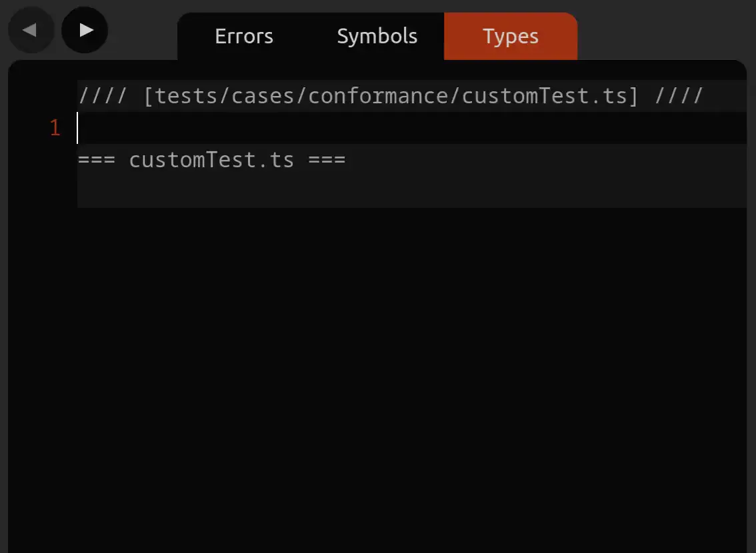Image resolution: width=756 pixels, height=553 pixels.
Task: Click line number 1 in the gutter
Action: point(55,128)
